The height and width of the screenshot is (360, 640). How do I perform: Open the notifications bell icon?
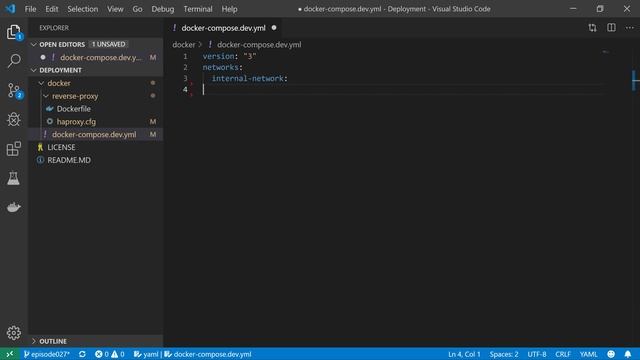tap(628, 354)
